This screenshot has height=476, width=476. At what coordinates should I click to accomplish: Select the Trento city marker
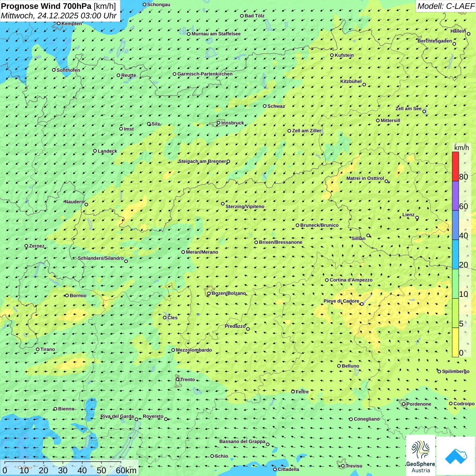(177, 379)
